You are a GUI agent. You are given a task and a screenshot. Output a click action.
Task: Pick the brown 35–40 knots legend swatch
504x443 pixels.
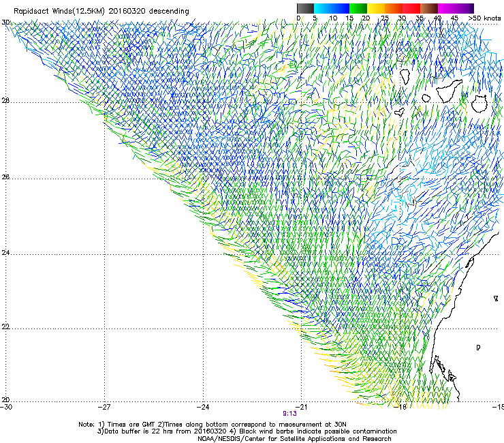click(429, 8)
